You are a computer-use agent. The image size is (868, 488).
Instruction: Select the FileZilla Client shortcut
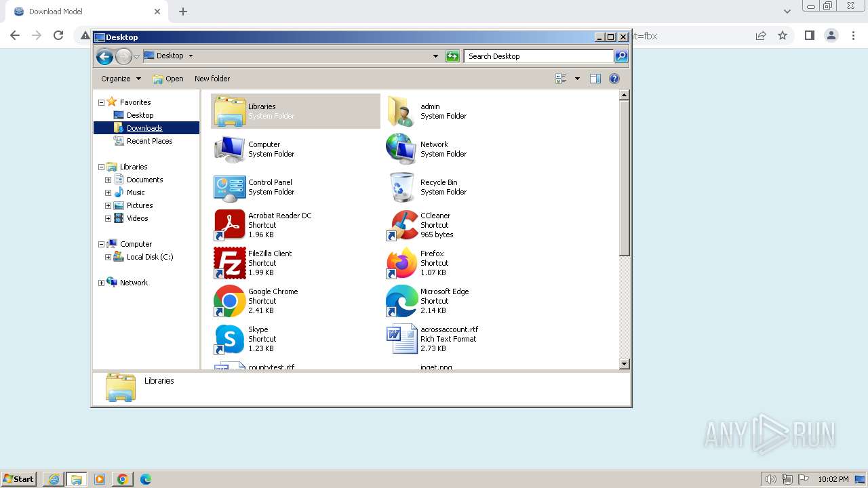point(230,263)
